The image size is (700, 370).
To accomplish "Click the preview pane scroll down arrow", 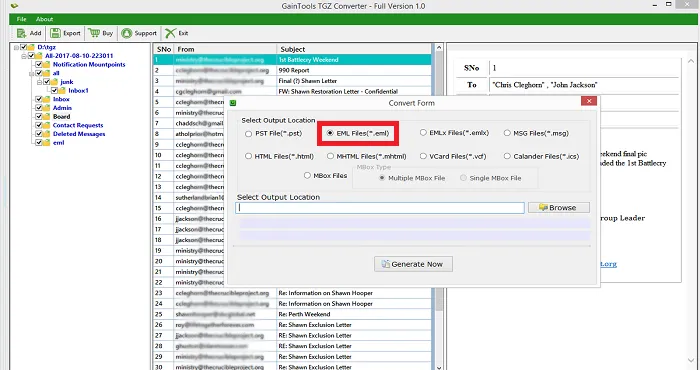I will (692, 361).
